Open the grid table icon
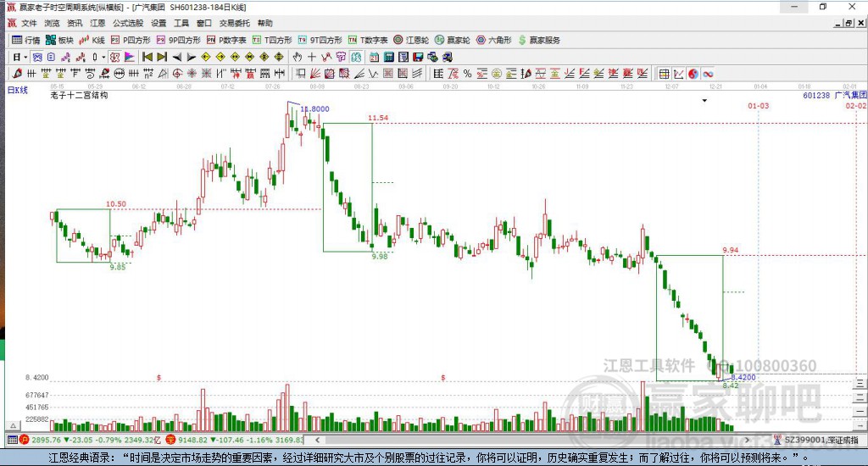868x466 pixels. (665, 74)
